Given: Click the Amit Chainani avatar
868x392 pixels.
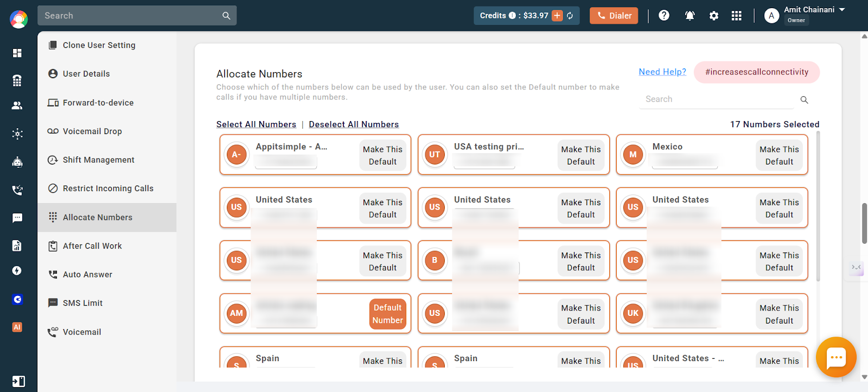Looking at the screenshot, I should 771,16.
